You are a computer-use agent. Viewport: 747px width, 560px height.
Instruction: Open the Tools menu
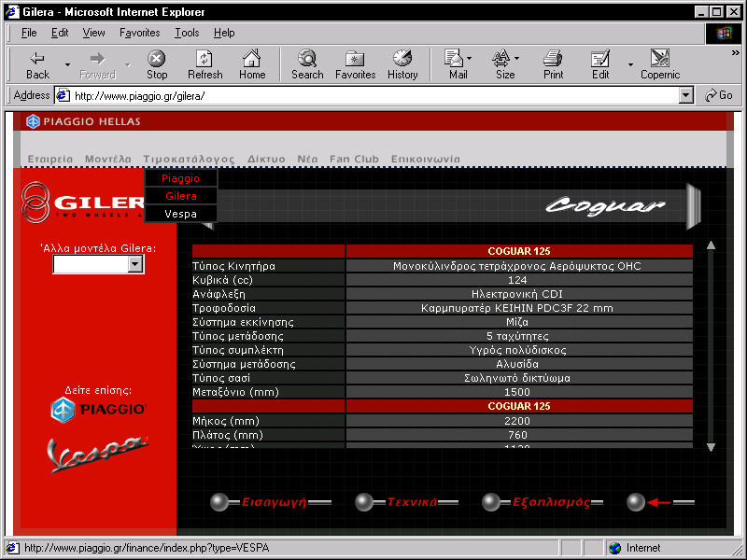[x=187, y=33]
